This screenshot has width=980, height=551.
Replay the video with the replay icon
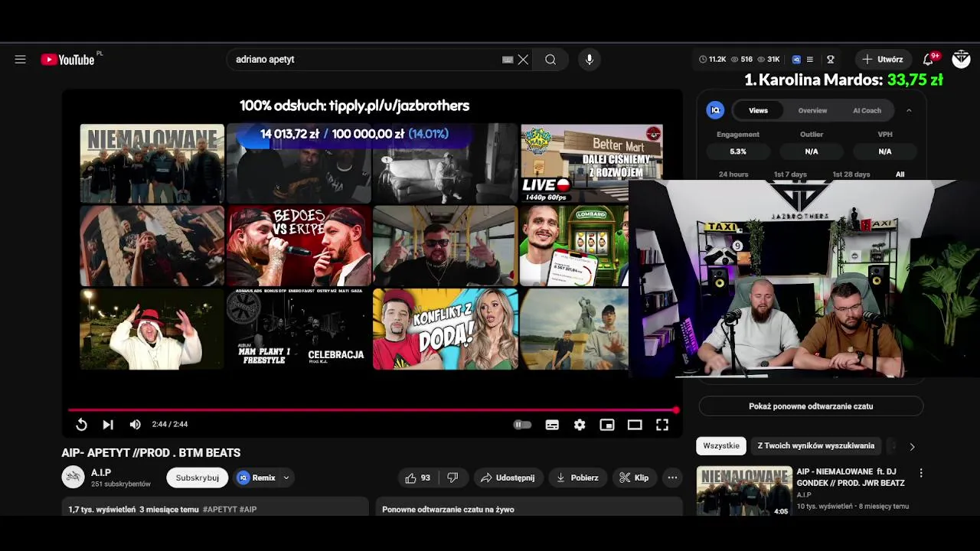pyautogui.click(x=81, y=425)
